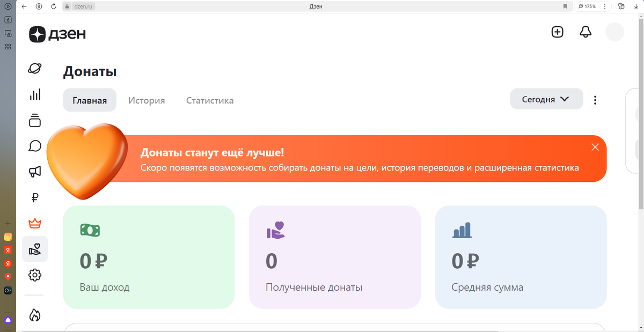The height and width of the screenshot is (332, 644).
Task: Click the bookmark icon in address bar
Action: [x=565, y=6]
